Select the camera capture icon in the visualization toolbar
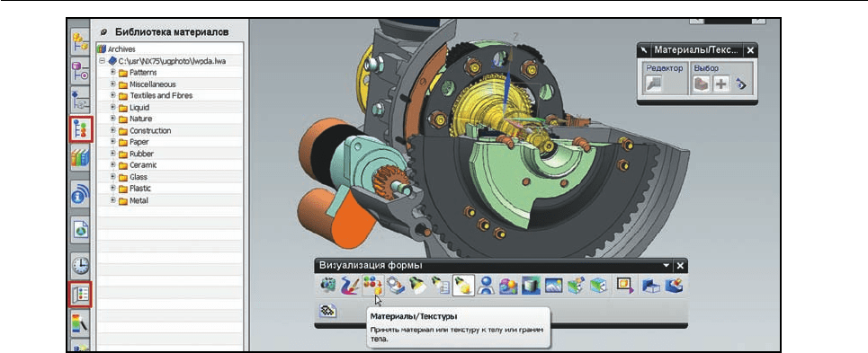Viewport: 868px width, 353px height. (x=328, y=286)
